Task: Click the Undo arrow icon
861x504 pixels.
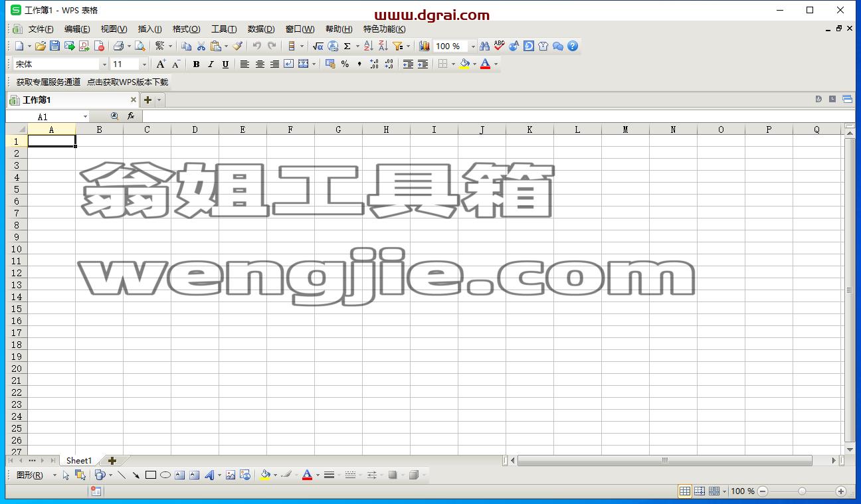Action: tap(256, 46)
